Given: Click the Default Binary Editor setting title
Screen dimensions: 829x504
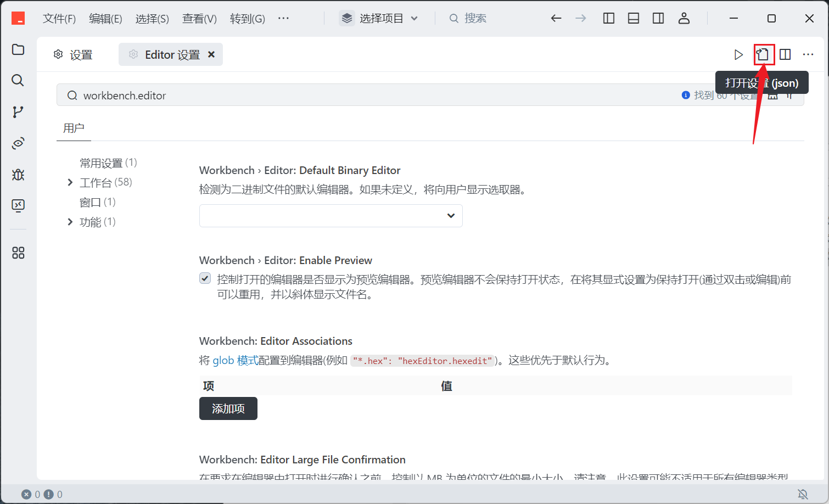Looking at the screenshot, I should (300, 170).
